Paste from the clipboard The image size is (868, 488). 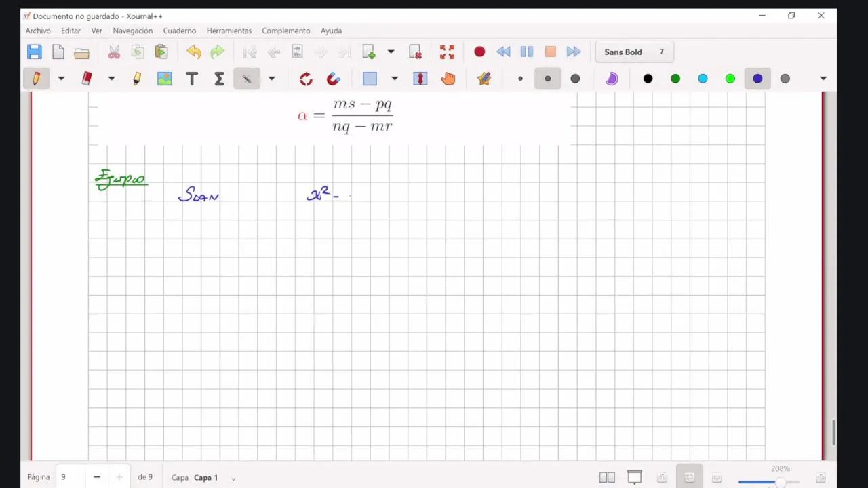tap(161, 52)
